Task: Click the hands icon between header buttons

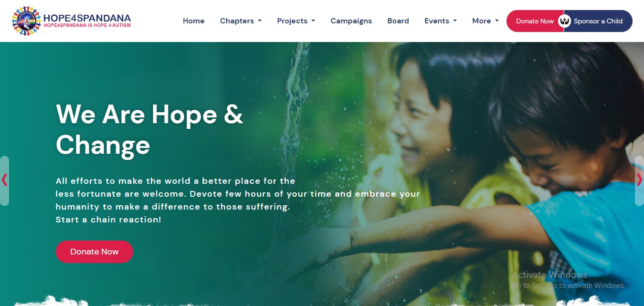Action: click(x=565, y=21)
